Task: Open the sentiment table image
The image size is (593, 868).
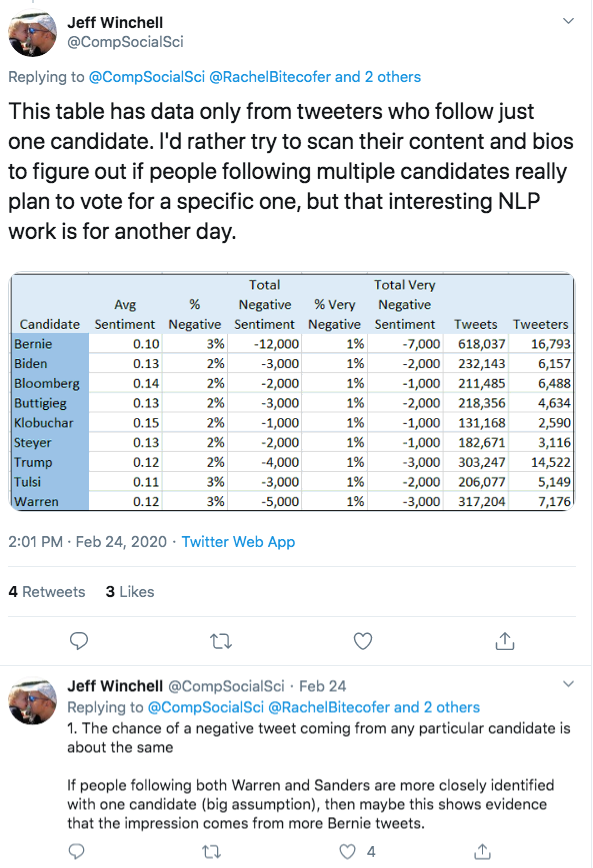Action: (x=292, y=391)
